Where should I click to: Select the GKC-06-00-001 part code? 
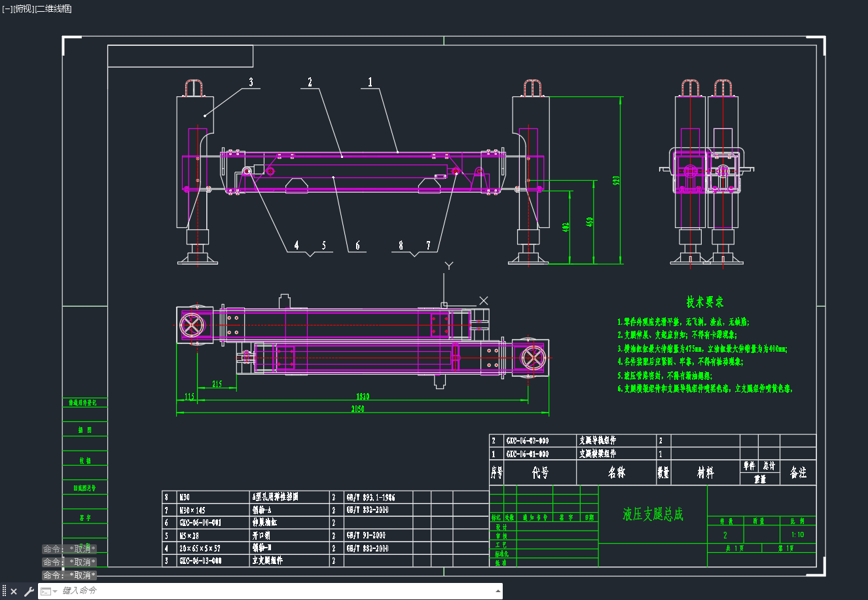tap(200, 523)
